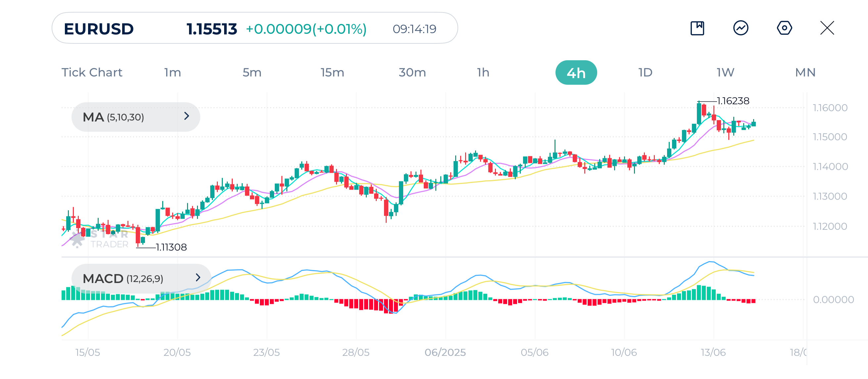The width and height of the screenshot is (868, 379).
Task: Choose the 30m timeframe
Action: tap(412, 72)
